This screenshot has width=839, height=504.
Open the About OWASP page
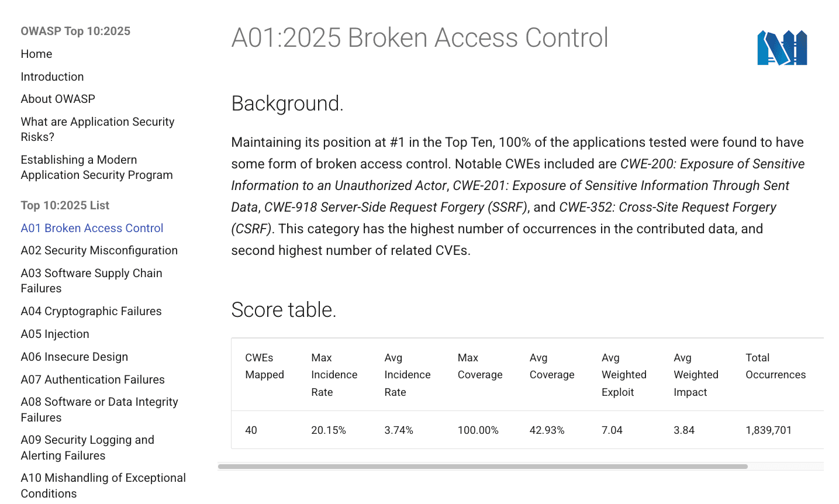tap(58, 99)
